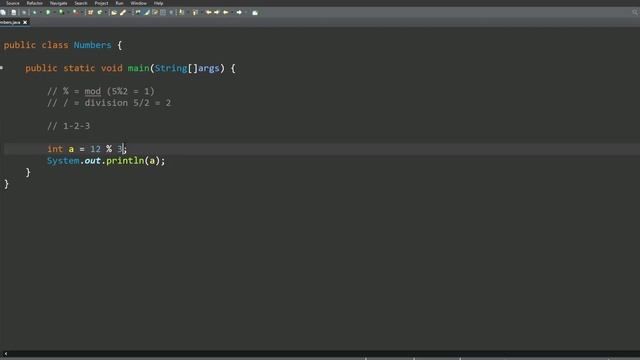
Task: Click the comment line about mod (5%2 = 1)
Action: [x=101, y=91]
